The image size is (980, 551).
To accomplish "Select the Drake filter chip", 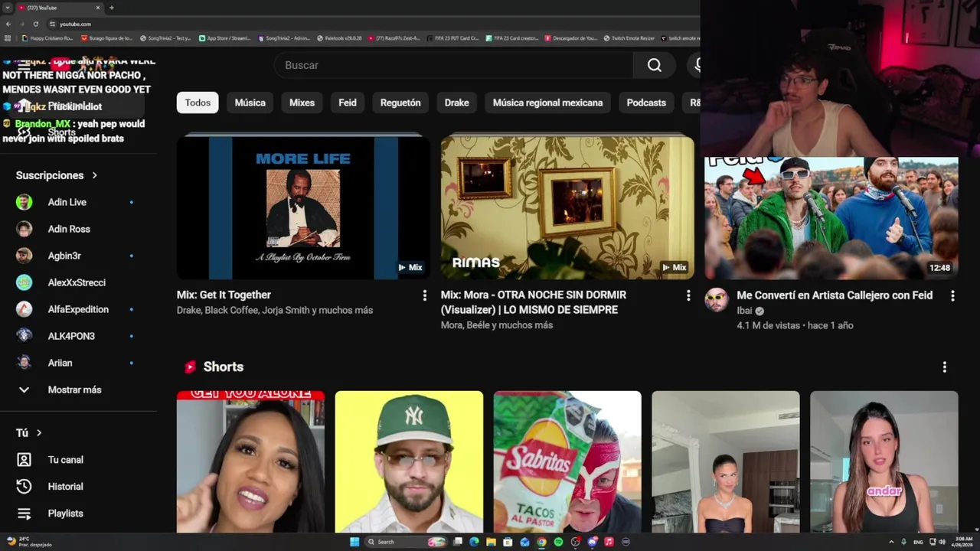I will click(x=457, y=103).
